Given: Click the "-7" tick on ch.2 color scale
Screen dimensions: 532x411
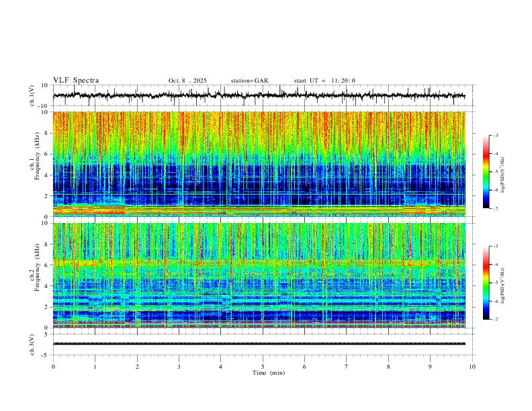Looking at the screenshot, I should (495, 320).
